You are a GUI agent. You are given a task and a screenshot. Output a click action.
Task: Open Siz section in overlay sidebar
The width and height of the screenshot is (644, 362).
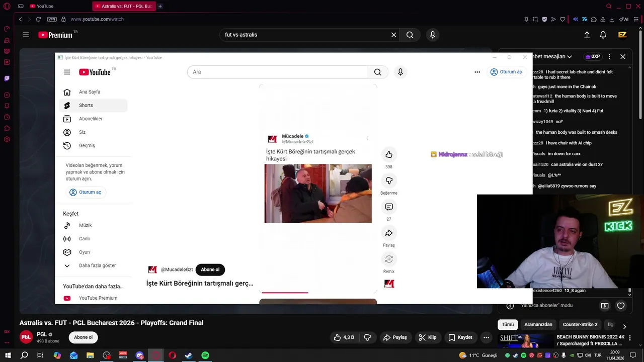tap(93, 132)
